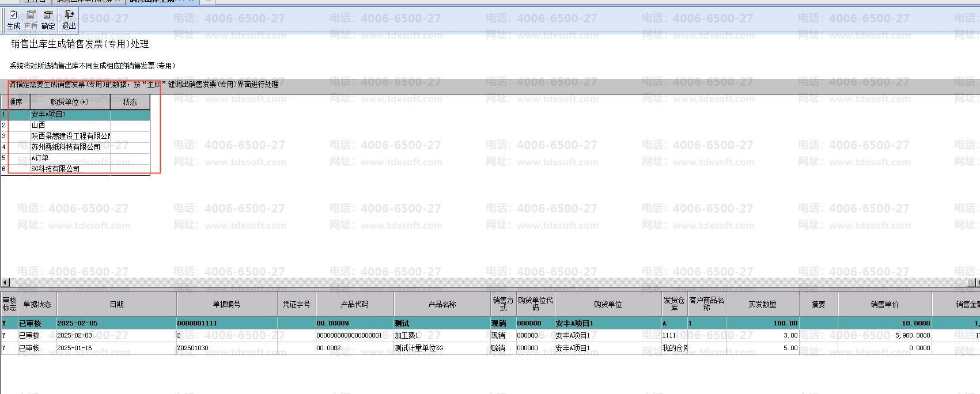The height and width of the screenshot is (394, 980).
Task: Select the 山西 buyer row
Action: click(x=75, y=126)
